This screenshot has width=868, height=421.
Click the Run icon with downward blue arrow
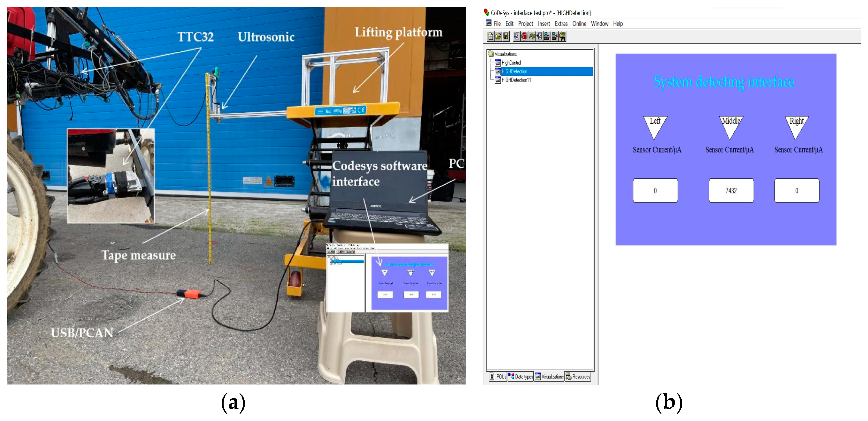(x=517, y=36)
